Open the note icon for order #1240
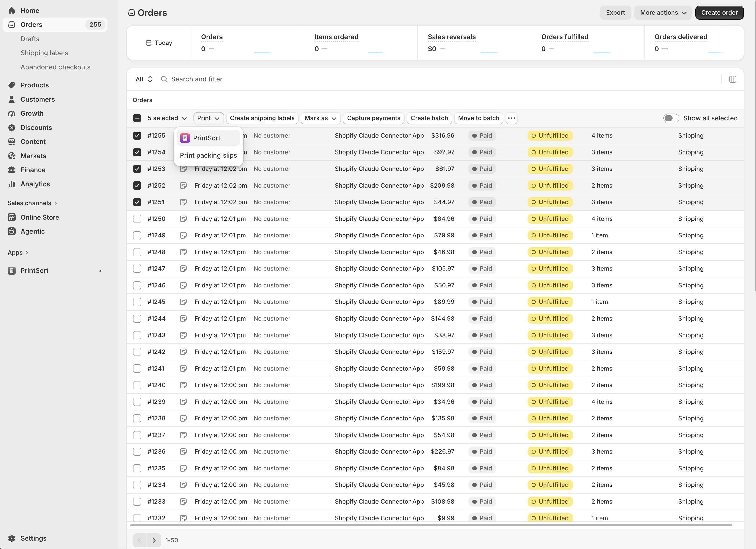 click(x=183, y=385)
